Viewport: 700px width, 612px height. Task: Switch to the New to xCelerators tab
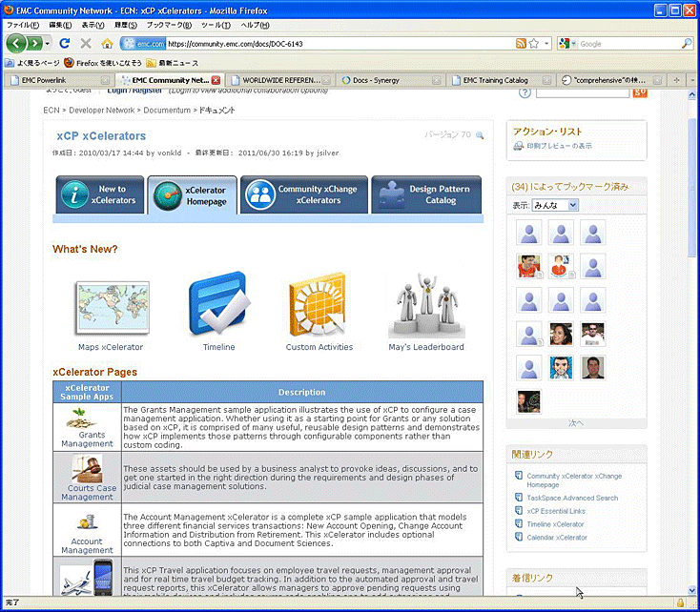click(99, 195)
